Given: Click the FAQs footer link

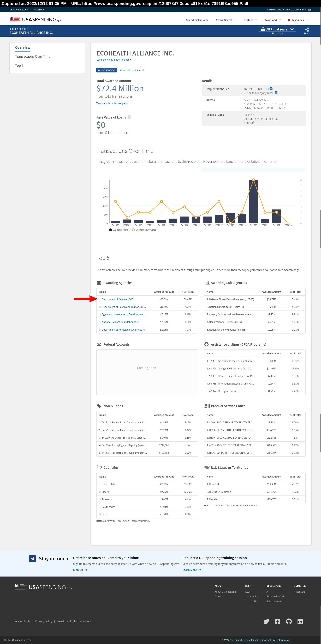Looking at the screenshot, I should tap(248, 592).
